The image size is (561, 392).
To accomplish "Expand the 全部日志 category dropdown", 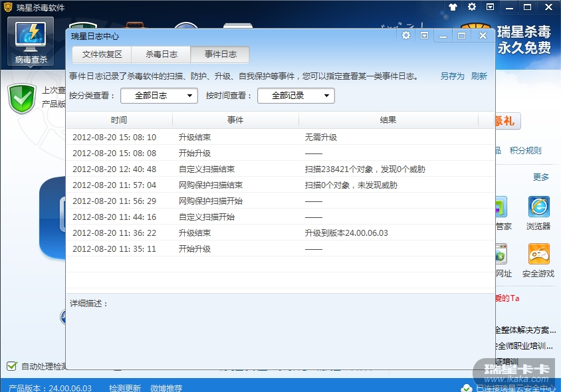I will pyautogui.click(x=159, y=96).
